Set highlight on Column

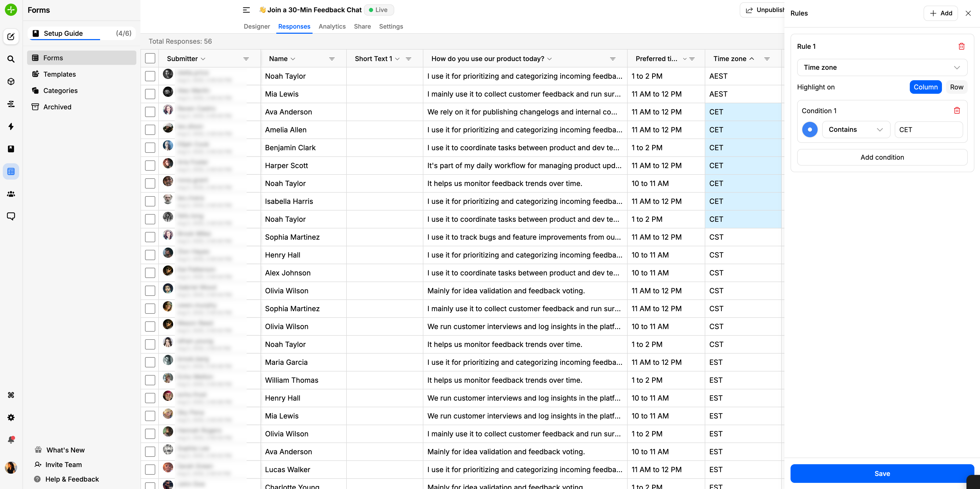pos(925,87)
